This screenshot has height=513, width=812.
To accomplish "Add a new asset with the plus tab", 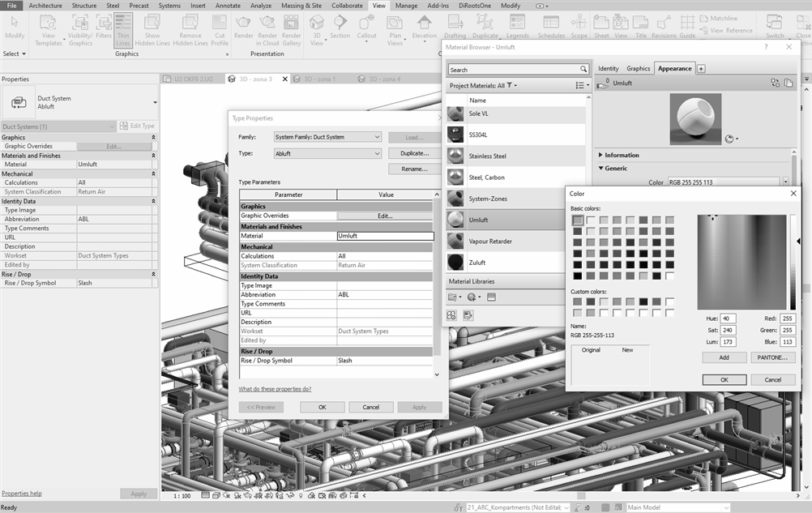I will [x=701, y=69].
